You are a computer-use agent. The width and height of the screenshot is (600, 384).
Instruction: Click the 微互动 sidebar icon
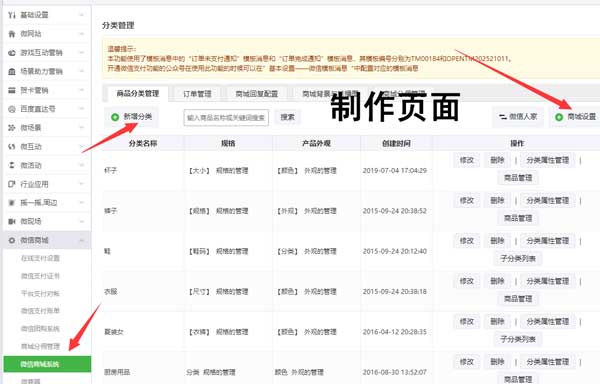[x=12, y=146]
